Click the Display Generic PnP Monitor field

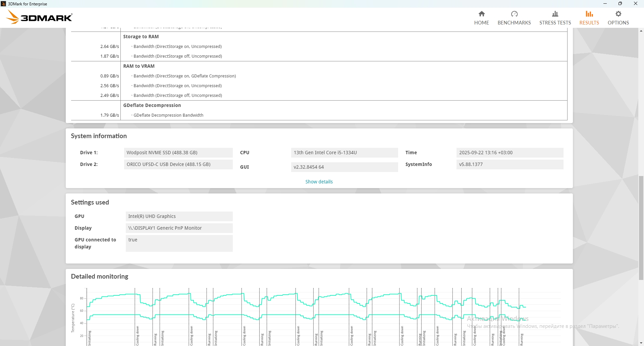point(179,228)
